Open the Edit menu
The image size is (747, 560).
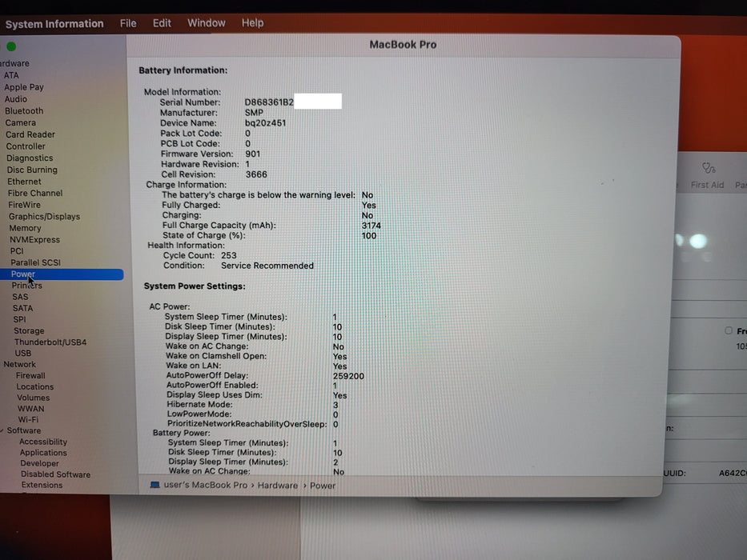(162, 23)
